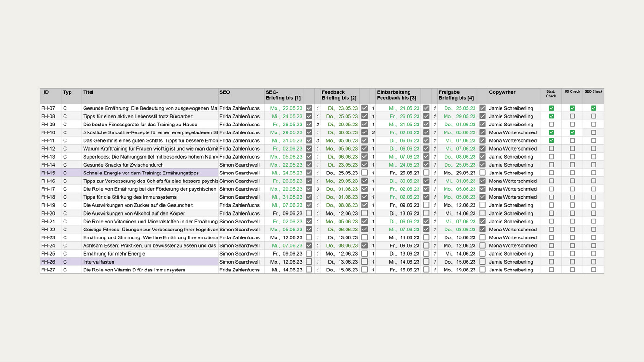The height and width of the screenshot is (362, 644).
Task: Select the title cell "Gesunde Snacks für Zwischendurch"
Action: [x=149, y=165]
